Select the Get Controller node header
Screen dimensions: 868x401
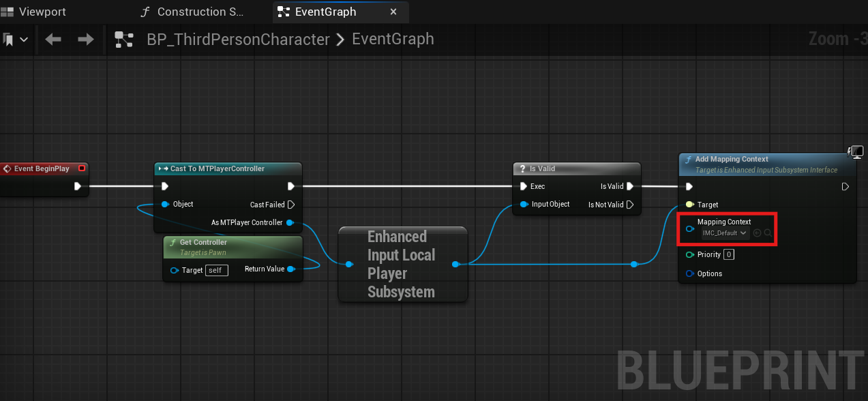(233, 247)
